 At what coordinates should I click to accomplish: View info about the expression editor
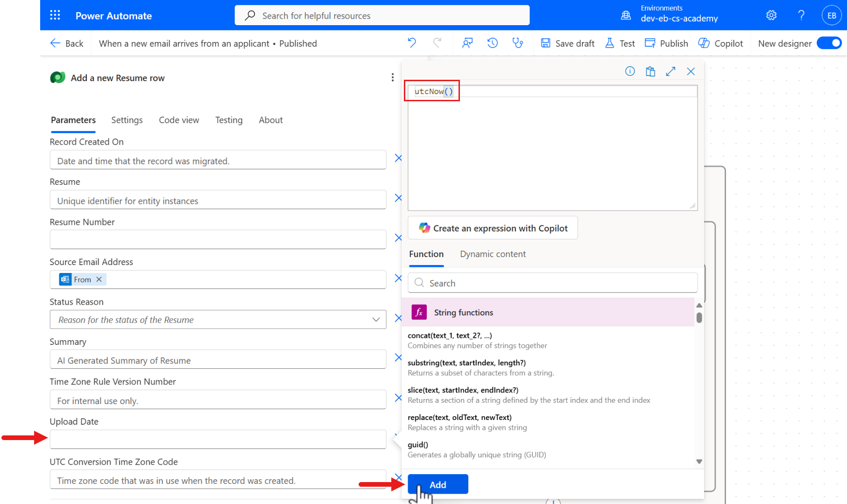[629, 71]
